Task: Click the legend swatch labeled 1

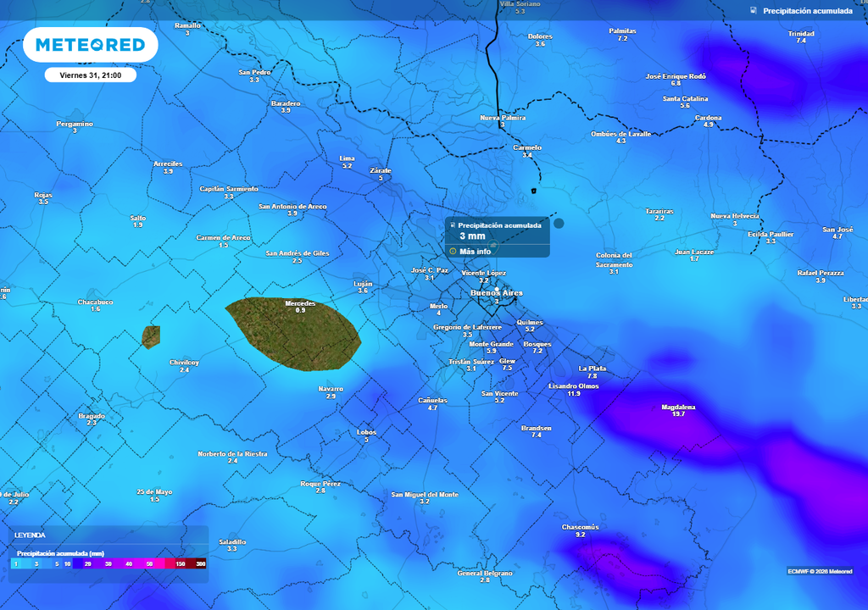Action: click(x=16, y=564)
